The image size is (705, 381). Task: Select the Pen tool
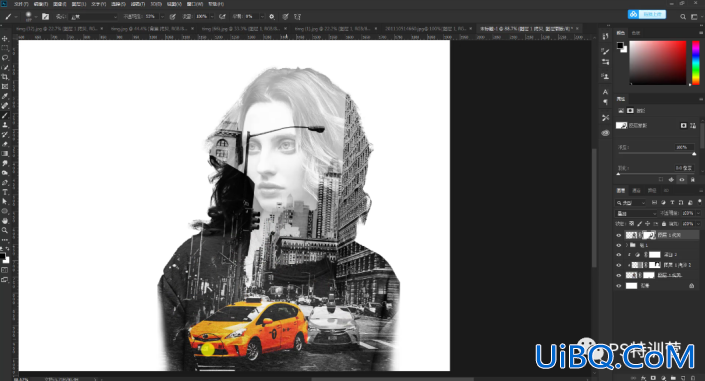(x=5, y=182)
